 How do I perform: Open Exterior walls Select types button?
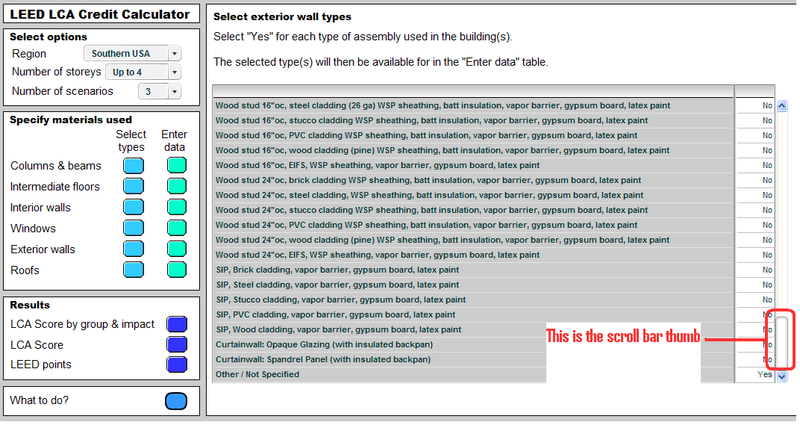click(x=133, y=249)
